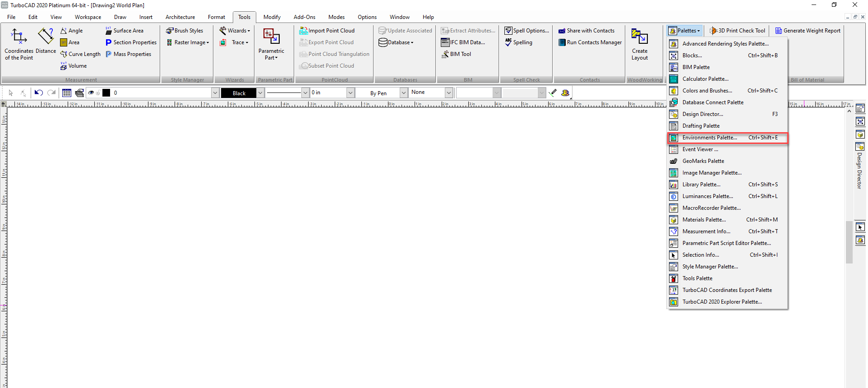Click the black layer color swatch
The width and height of the screenshot is (868, 388).
106,93
